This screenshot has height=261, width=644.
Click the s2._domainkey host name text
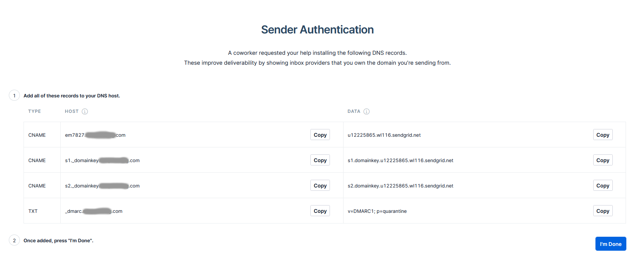102,186
